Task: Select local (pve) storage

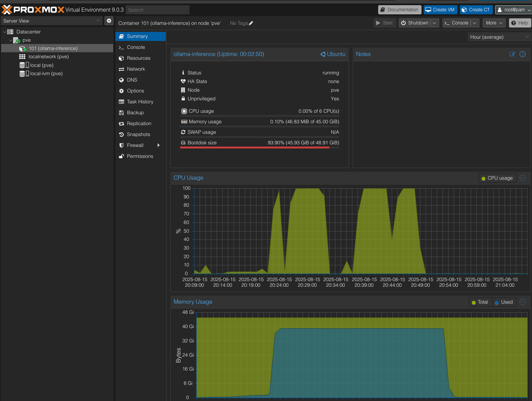Action: 57,65
